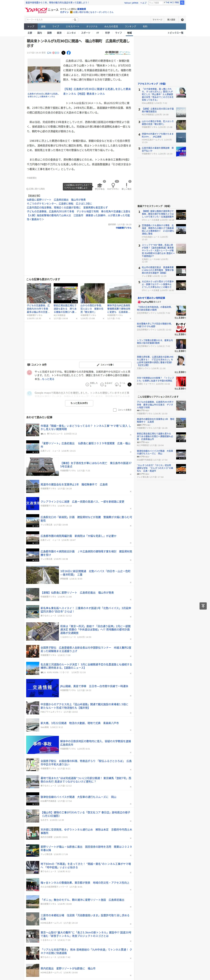The image size is (210, 980).
Task: Toggle the コメント非表示 checkbox
Action: tap(115, 410)
